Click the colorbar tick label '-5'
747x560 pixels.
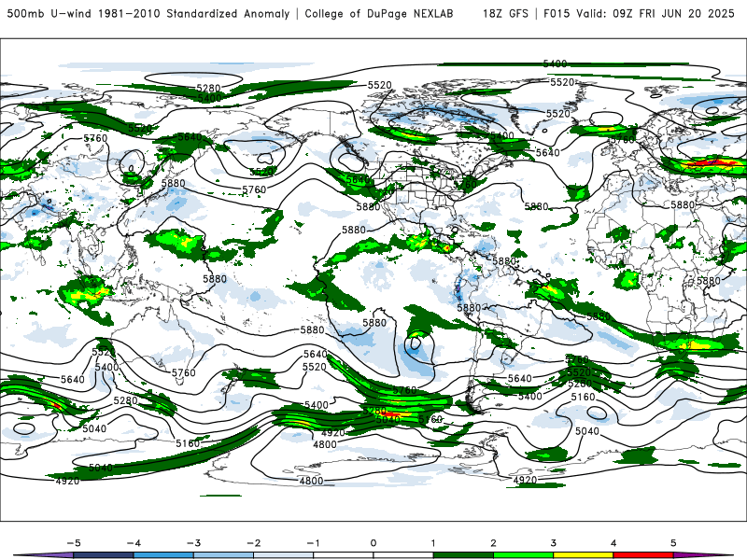[x=74, y=543]
